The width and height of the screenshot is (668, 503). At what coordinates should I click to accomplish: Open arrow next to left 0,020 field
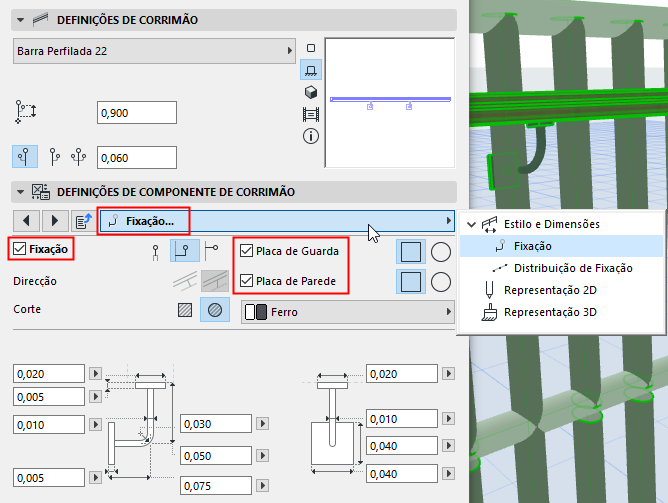click(x=95, y=374)
